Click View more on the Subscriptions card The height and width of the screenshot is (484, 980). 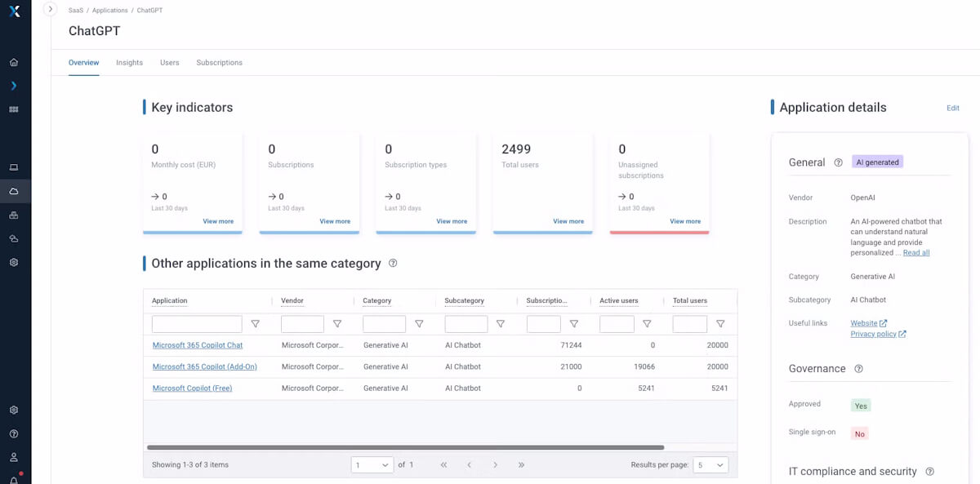[x=335, y=221]
